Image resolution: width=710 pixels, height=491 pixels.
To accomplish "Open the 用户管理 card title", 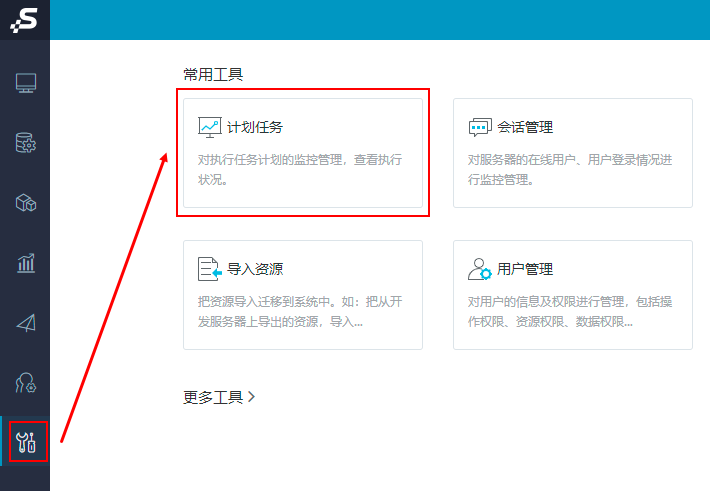I will click(525, 269).
